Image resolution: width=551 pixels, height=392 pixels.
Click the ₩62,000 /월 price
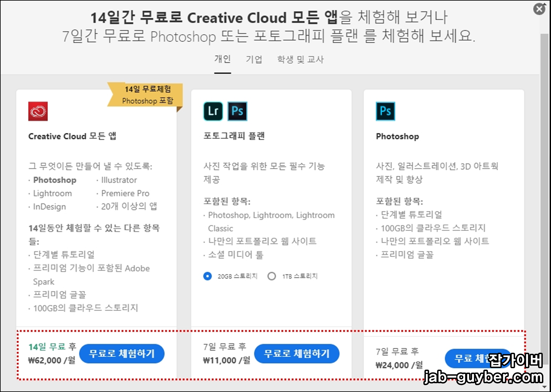52,360
